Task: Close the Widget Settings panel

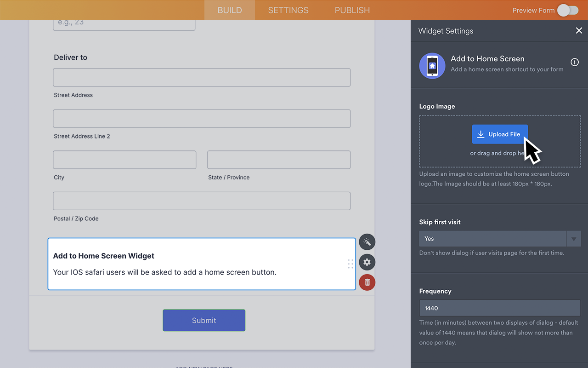Action: point(579,31)
